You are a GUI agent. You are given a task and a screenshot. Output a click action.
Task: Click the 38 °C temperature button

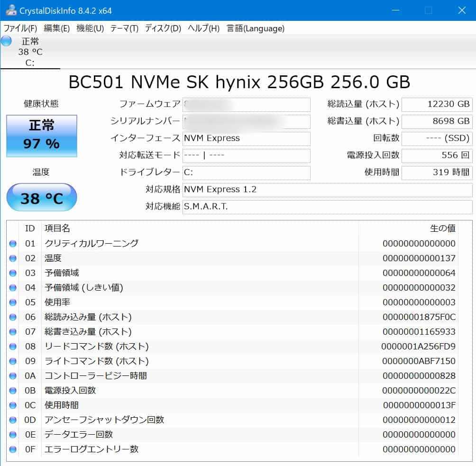[x=41, y=198]
